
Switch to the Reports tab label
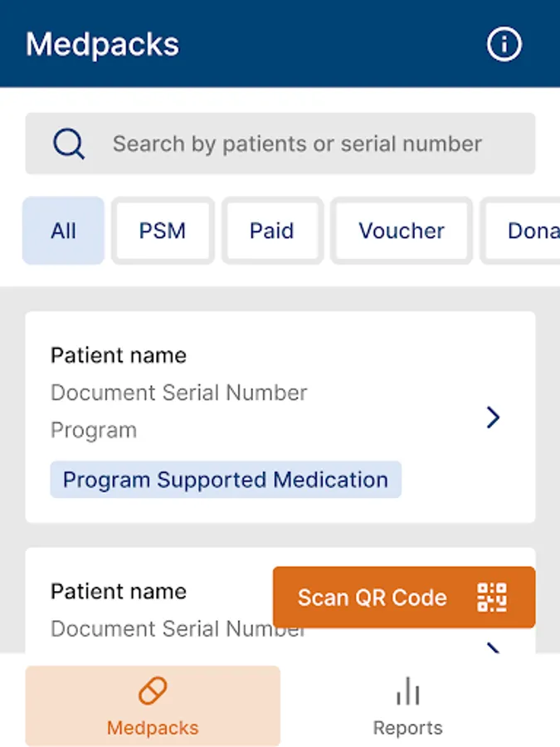pyautogui.click(x=407, y=728)
